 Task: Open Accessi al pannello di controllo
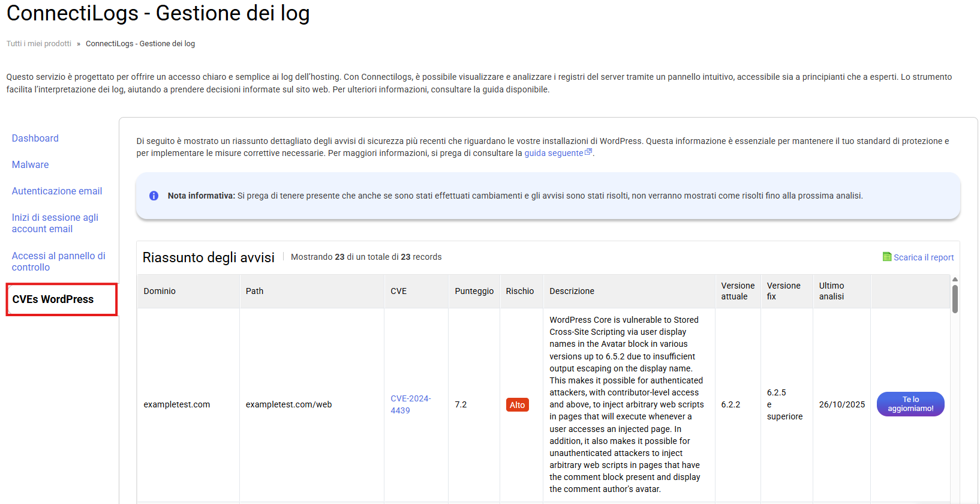coord(59,262)
